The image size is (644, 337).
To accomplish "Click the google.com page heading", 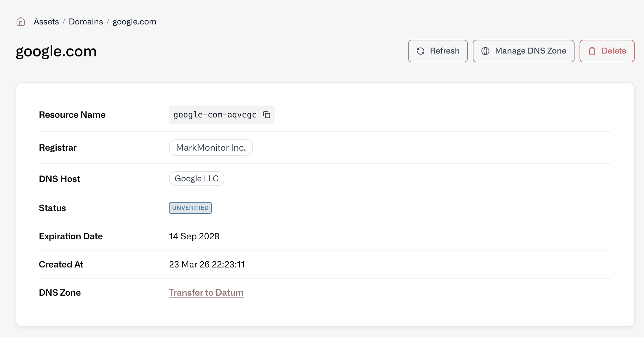I will point(56,51).
